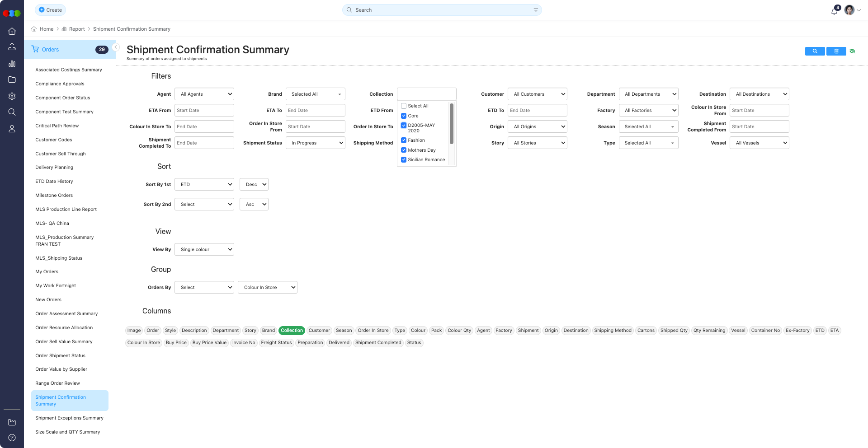This screenshot has height=448, width=868.
Task: Open the folder icon in sidebar
Action: (12, 79)
